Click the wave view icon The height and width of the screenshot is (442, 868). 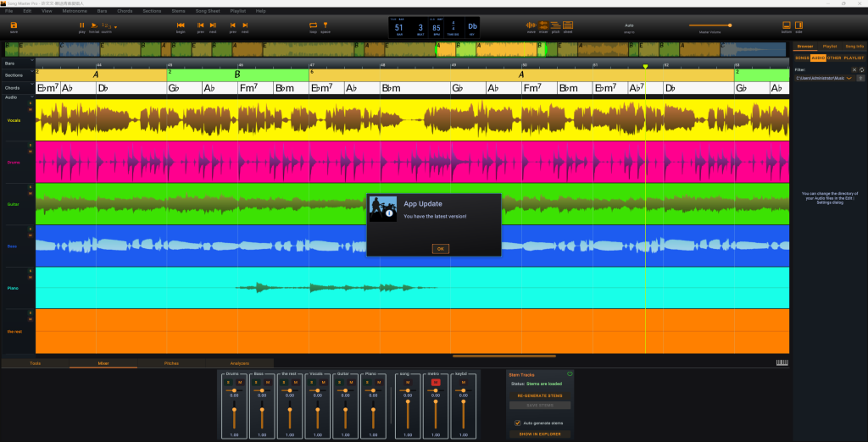click(x=531, y=25)
